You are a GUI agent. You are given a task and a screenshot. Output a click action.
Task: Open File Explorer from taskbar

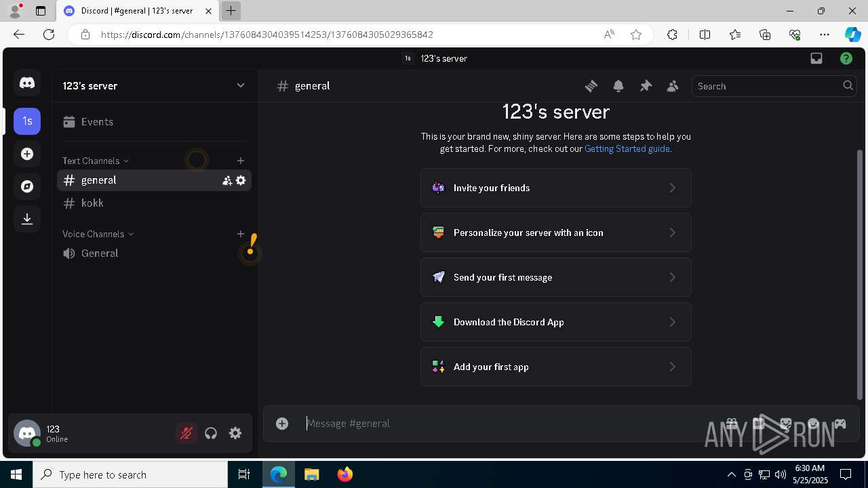[x=311, y=474]
